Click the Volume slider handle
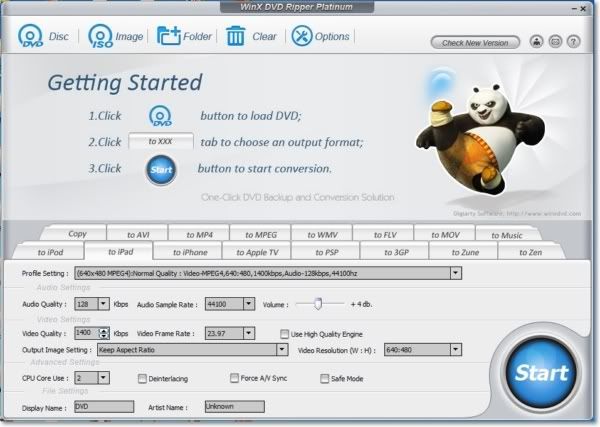600x427 pixels. pyautogui.click(x=318, y=304)
